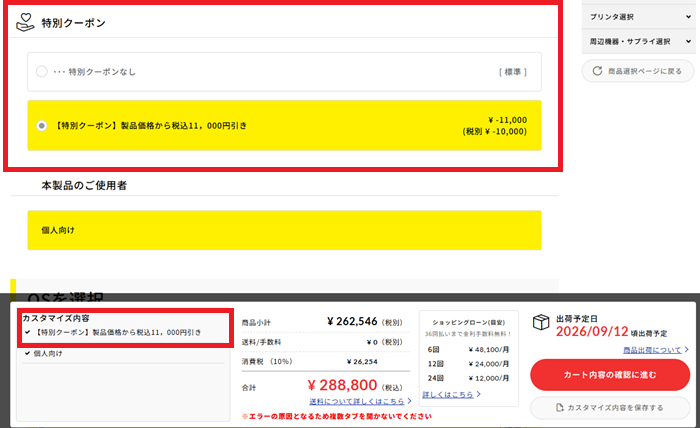
Task: Click the total ¥288,800 amount
Action: tap(342, 385)
